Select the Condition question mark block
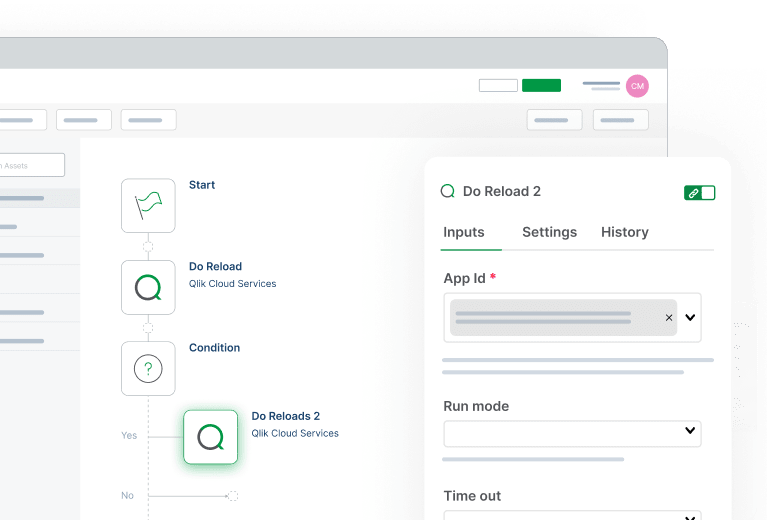The height and width of the screenshot is (520, 767). point(148,368)
